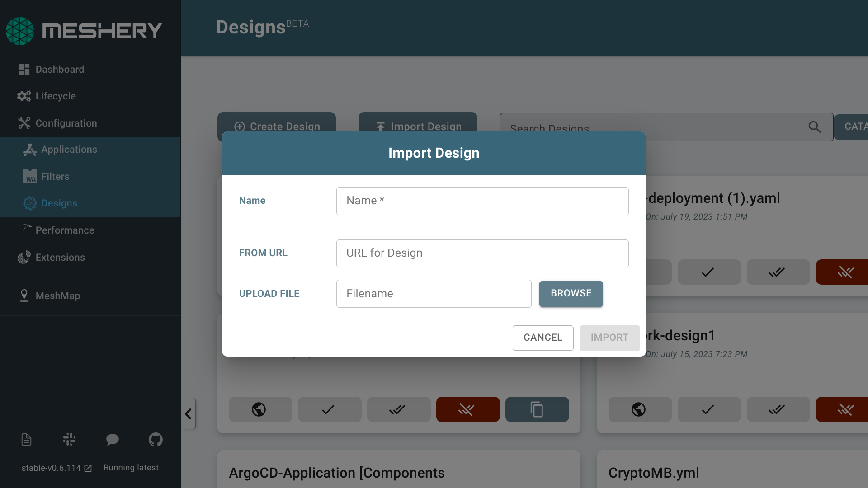Open the discussion forum chat icon

click(x=112, y=439)
